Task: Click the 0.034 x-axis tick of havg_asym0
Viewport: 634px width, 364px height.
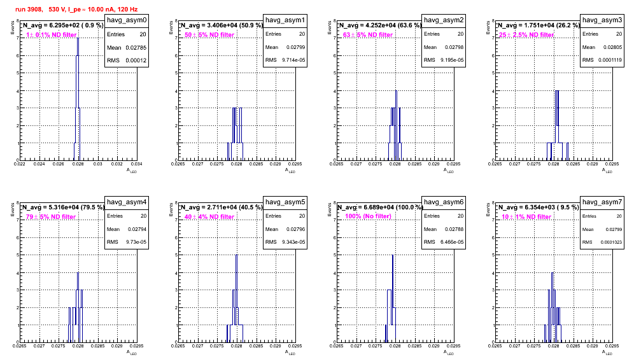Action: click(x=137, y=164)
